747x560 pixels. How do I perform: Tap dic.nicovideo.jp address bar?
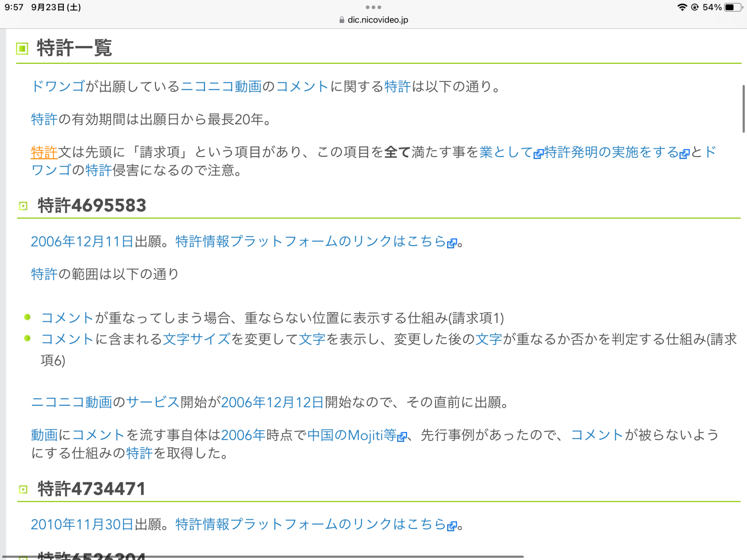pyautogui.click(x=377, y=20)
